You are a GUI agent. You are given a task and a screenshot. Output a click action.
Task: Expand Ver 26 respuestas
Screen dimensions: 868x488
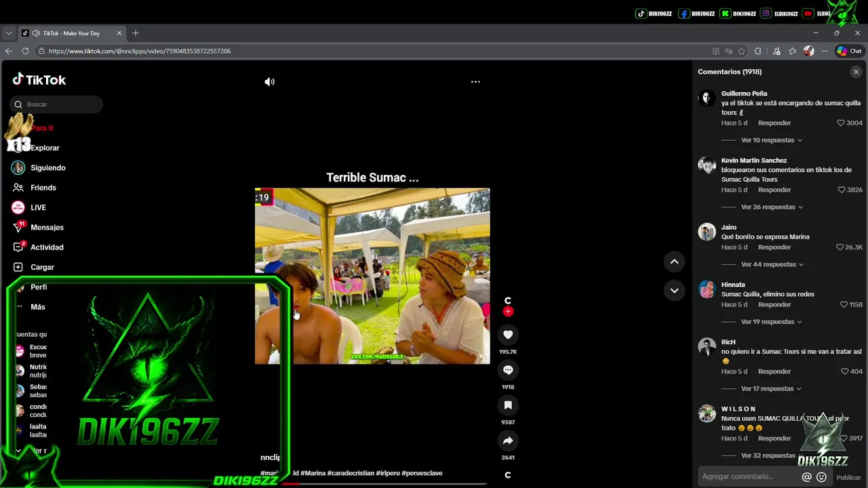point(772,207)
